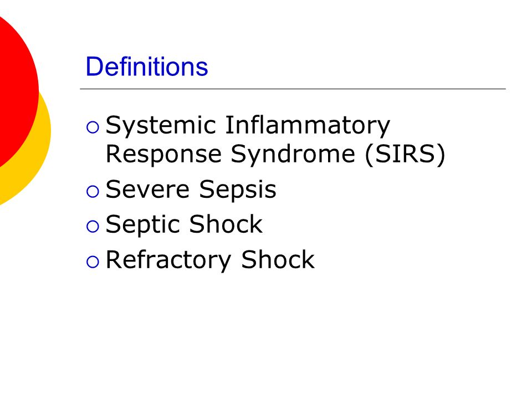
Task: Select the bullet marker beside Severe Sepsis
Action: point(93,191)
